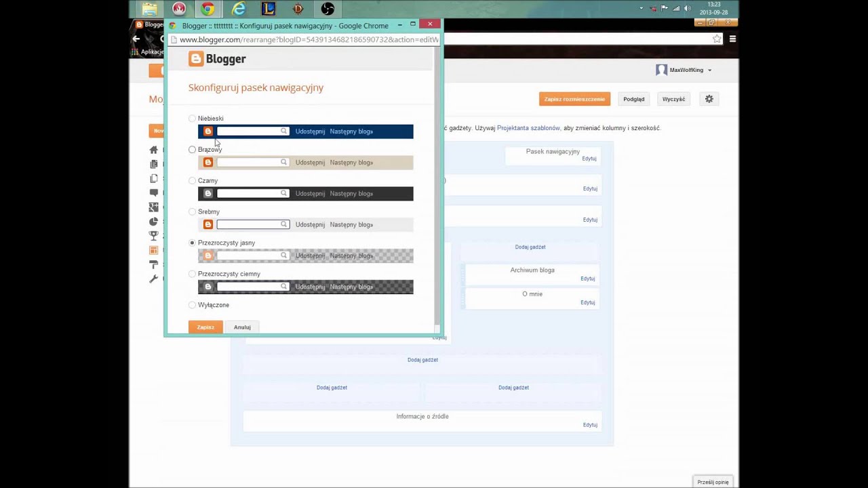Image resolution: width=868 pixels, height=488 pixels.
Task: Open the Blogger home (house) sidebar icon
Action: pyautogui.click(x=154, y=150)
